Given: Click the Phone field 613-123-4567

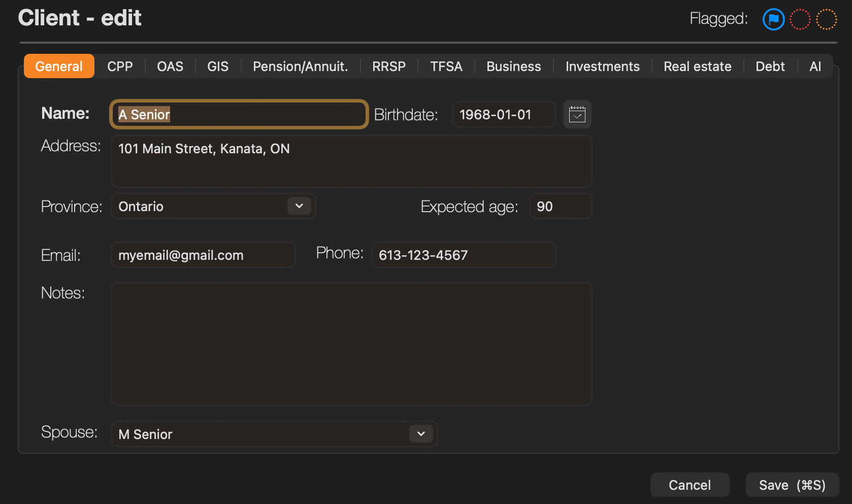Looking at the screenshot, I should point(464,255).
